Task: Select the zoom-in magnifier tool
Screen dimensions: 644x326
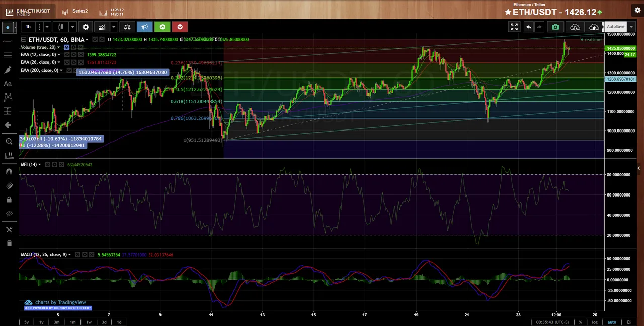Action: (9, 142)
